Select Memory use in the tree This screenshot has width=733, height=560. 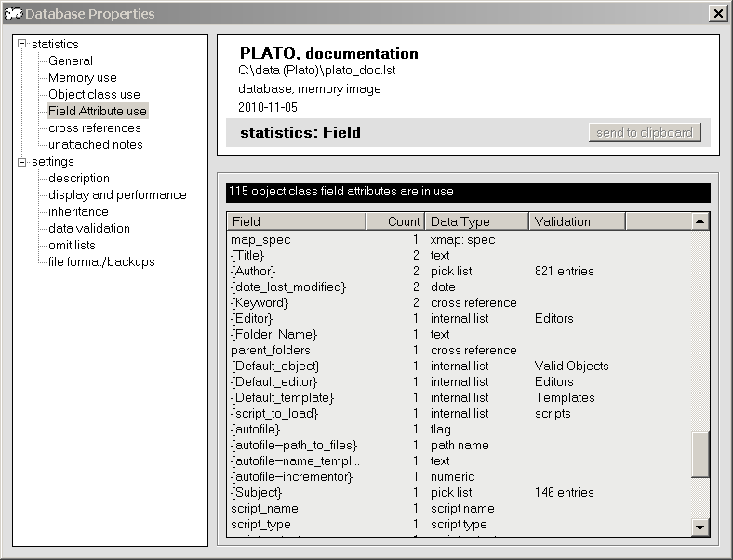coord(82,78)
